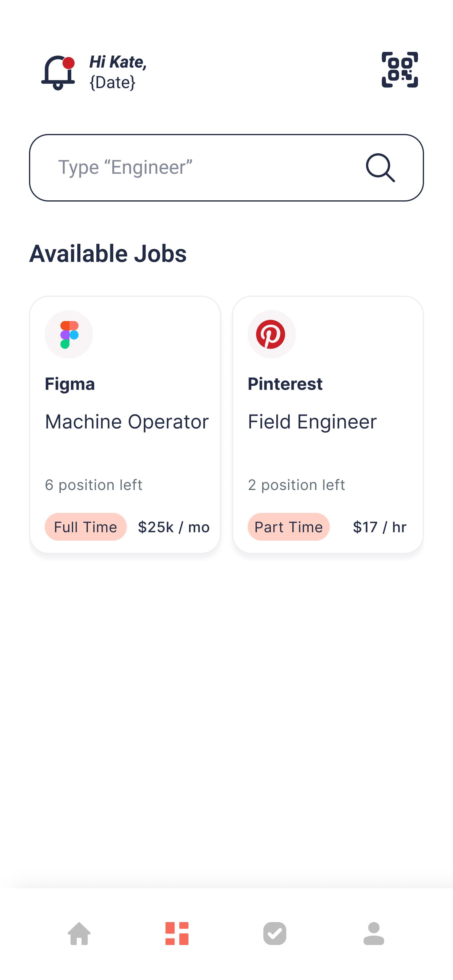Click the search magnifier icon
The image size is (453, 980).
point(380,168)
